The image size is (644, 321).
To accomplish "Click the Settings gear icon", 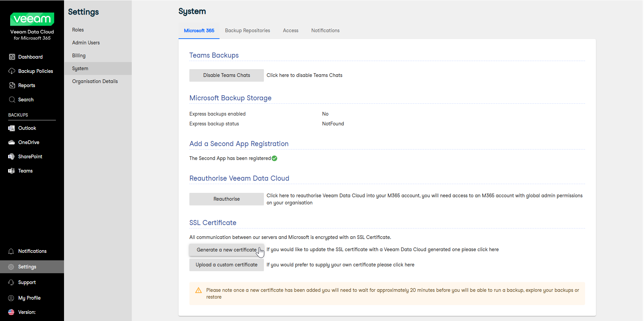I will [11, 267].
